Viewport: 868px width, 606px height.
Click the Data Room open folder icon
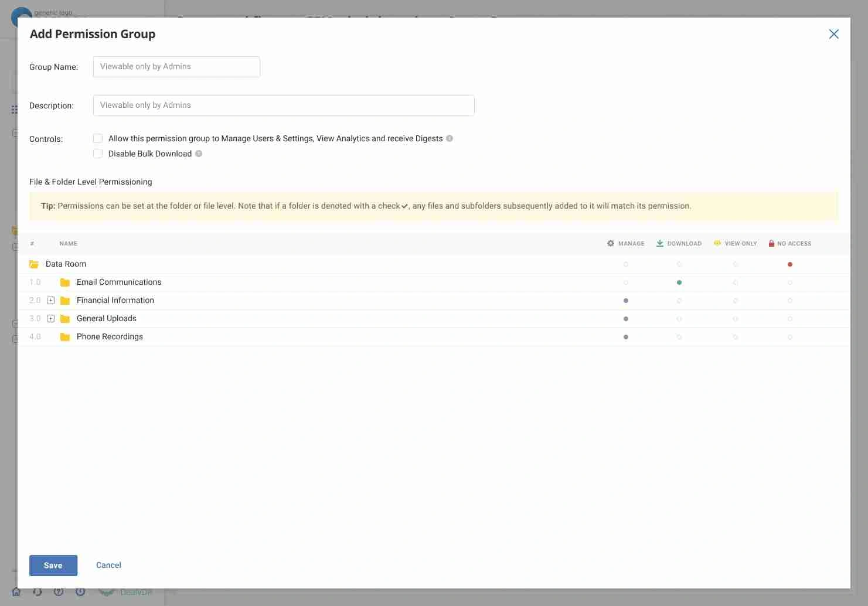coord(34,264)
